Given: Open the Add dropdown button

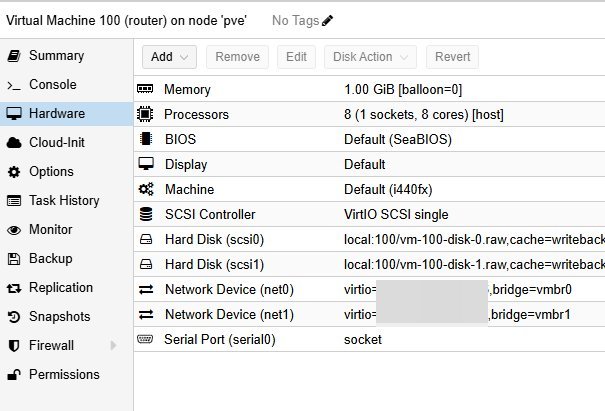Looking at the screenshot, I should [x=170, y=57].
